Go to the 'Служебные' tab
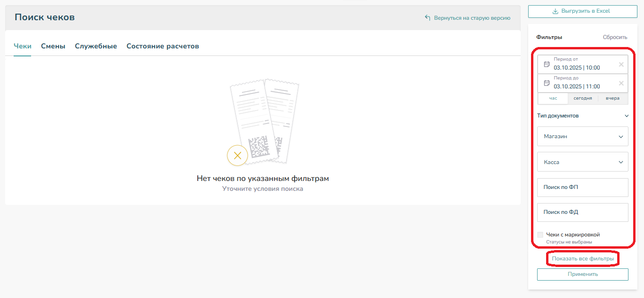The width and height of the screenshot is (644, 298). (96, 46)
